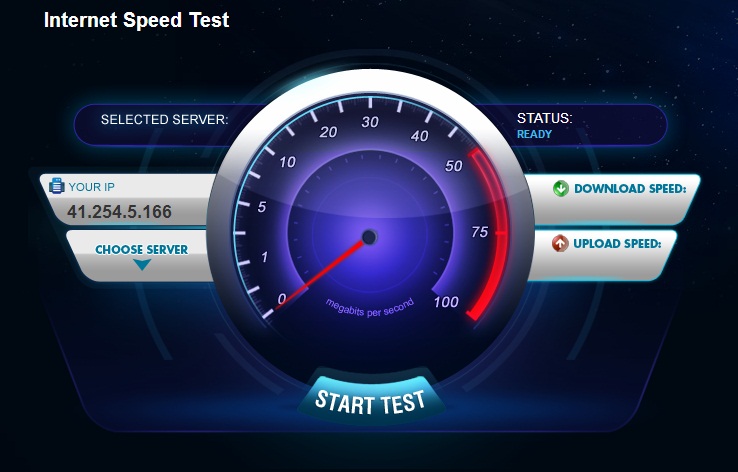Click the STATUS label
738x472 pixels.
[x=545, y=118]
